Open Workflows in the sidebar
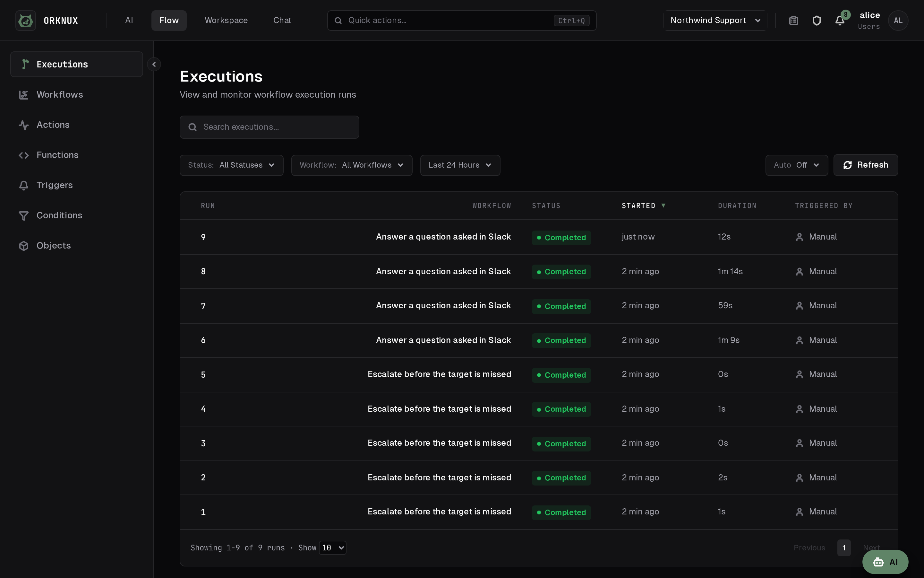The image size is (924, 578). pos(76,94)
